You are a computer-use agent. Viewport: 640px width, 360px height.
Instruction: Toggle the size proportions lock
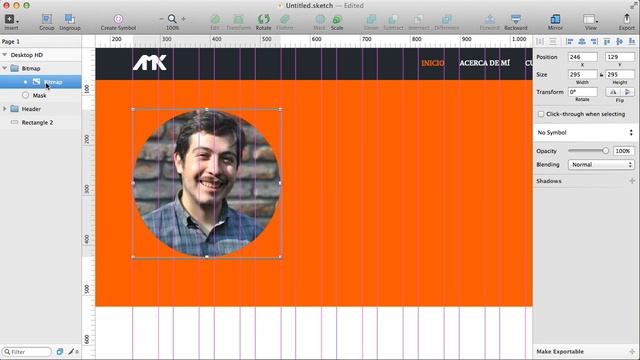point(601,75)
